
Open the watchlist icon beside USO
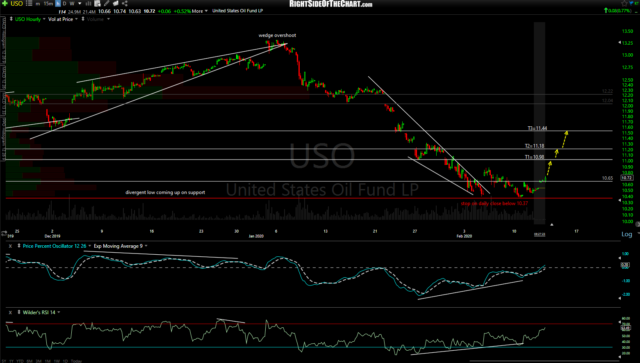pyautogui.click(x=29, y=3)
